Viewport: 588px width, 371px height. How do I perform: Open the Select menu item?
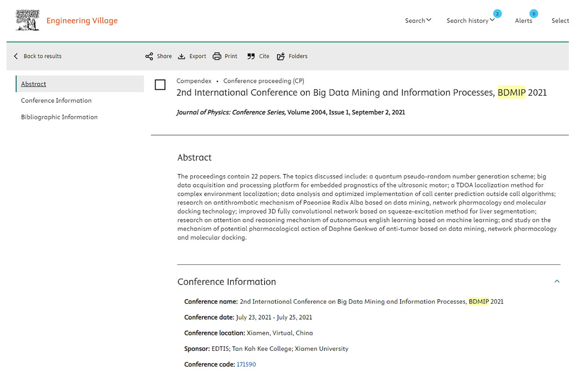coord(560,21)
